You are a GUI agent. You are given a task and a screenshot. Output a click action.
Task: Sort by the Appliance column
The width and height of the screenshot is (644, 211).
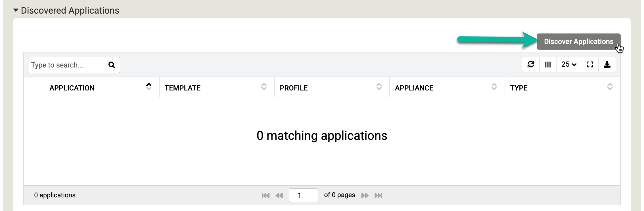(x=414, y=88)
